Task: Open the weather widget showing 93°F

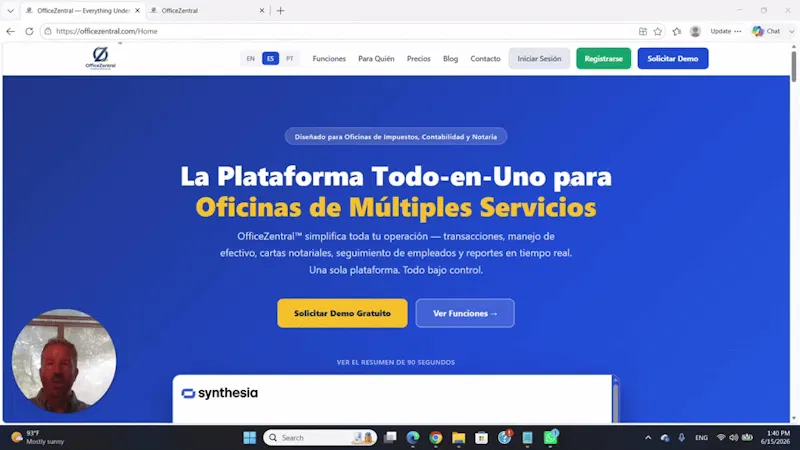Action: 38,437
